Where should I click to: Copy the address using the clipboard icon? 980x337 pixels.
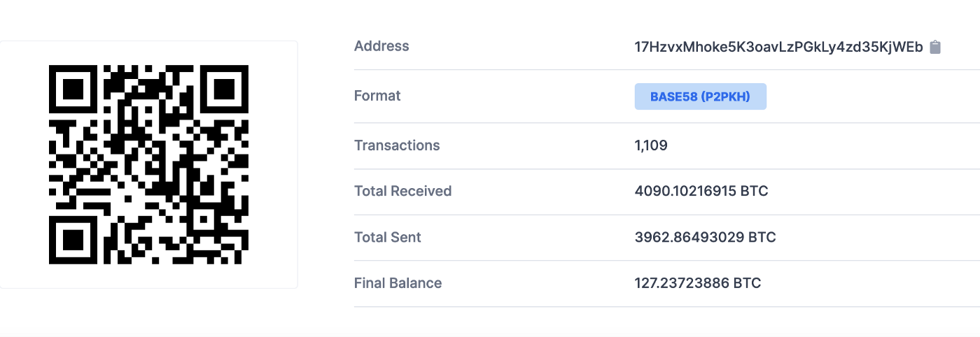pos(935,48)
